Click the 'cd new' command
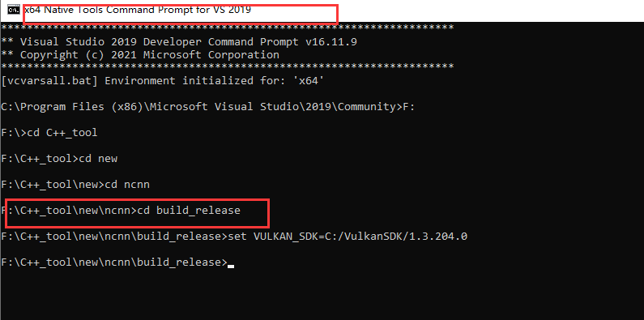Image resolution: width=644 pixels, height=320 pixels. 98,159
